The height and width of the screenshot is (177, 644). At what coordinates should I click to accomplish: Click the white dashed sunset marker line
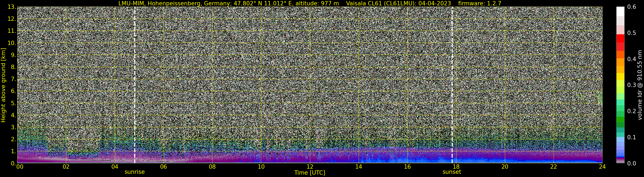pyautogui.click(x=452, y=85)
